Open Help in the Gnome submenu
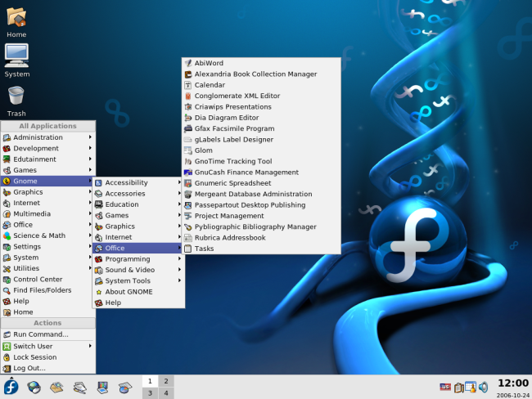This screenshot has height=399, width=532. pyautogui.click(x=138, y=303)
